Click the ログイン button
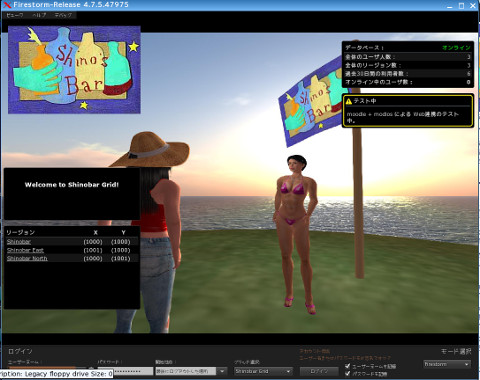Screen dimensions: 480x380 tap(319, 371)
